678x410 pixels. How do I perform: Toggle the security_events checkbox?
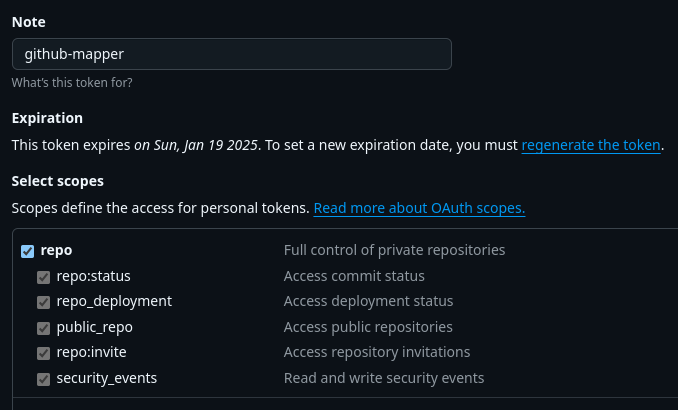pyautogui.click(x=44, y=379)
